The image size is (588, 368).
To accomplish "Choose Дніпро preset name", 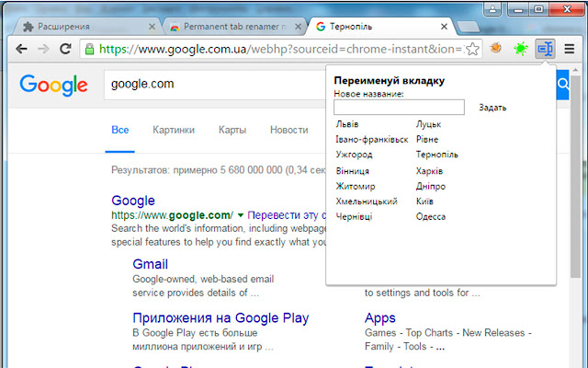I will pos(431,186).
